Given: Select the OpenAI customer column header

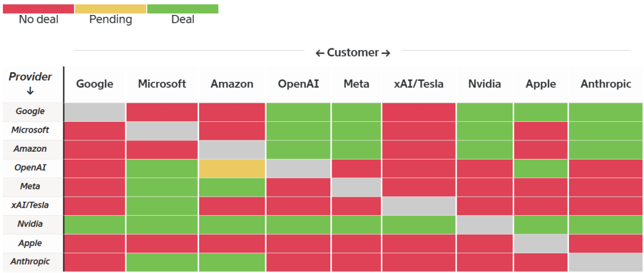Looking at the screenshot, I should point(298,84).
